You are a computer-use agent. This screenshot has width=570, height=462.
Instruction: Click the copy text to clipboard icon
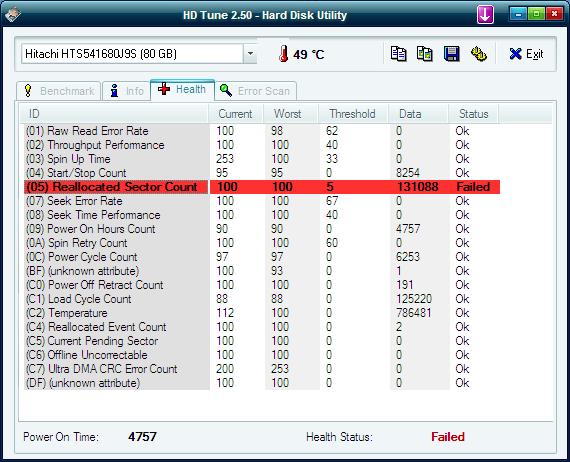[x=398, y=54]
